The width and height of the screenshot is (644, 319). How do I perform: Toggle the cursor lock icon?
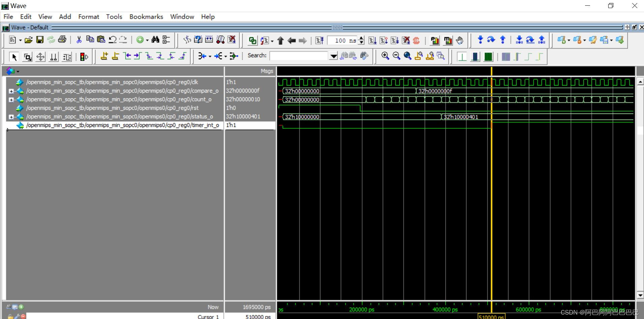[10, 316]
